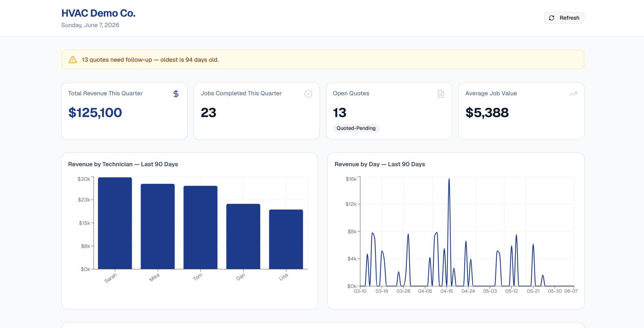Click the Open Quotes label
Image resolution: width=644 pixels, height=328 pixels.
click(x=351, y=93)
